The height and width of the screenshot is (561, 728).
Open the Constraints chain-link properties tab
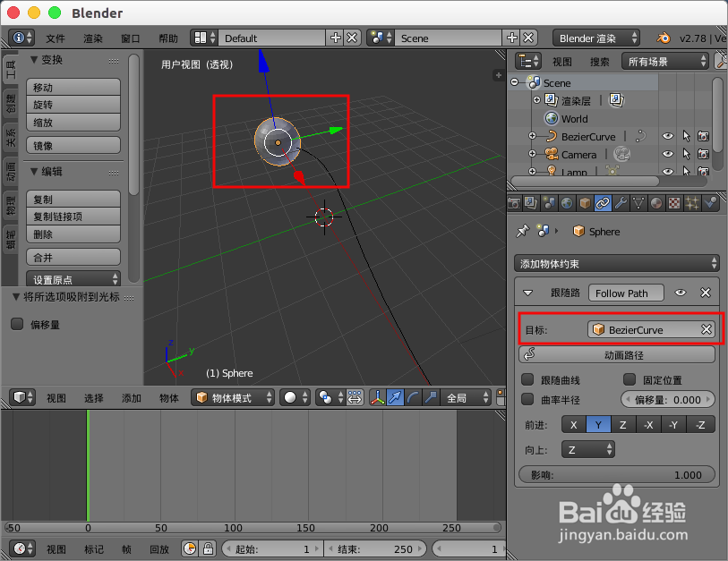point(603,203)
